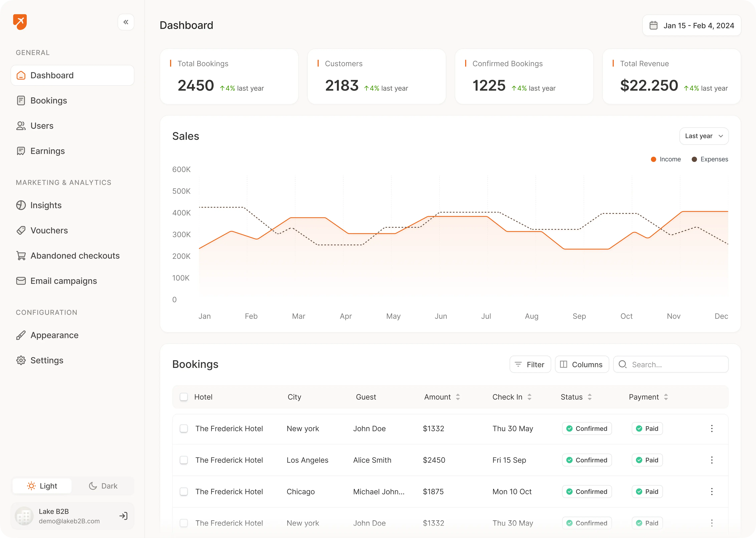Open the Last year dropdown in Sales

pos(704,136)
